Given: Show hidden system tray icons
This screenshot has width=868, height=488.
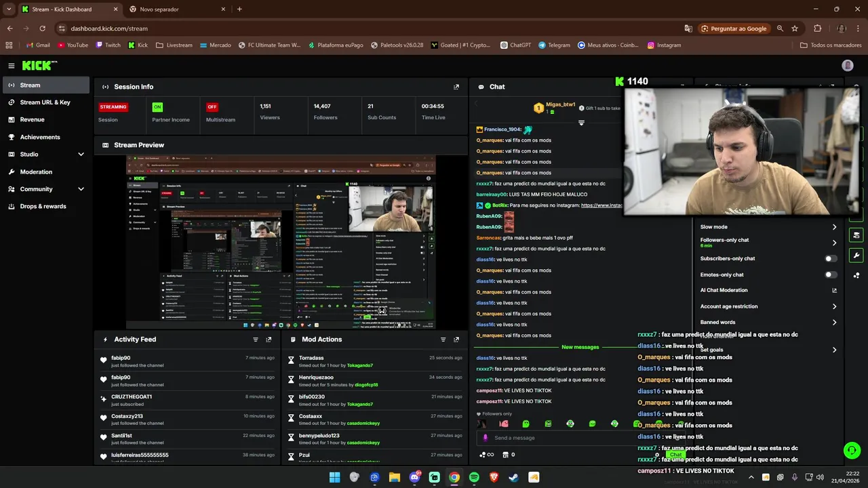Looking at the screenshot, I should point(751,477).
